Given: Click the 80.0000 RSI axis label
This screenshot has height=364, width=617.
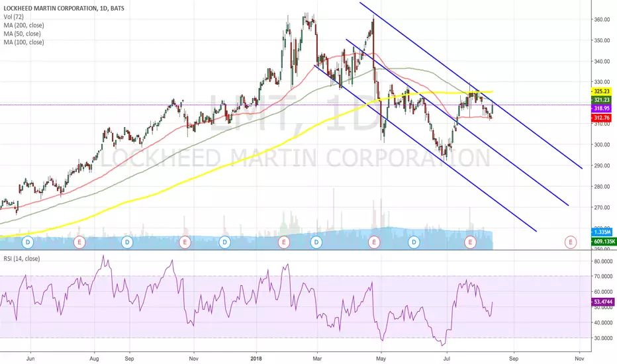Looking at the screenshot, I should (x=604, y=261).
